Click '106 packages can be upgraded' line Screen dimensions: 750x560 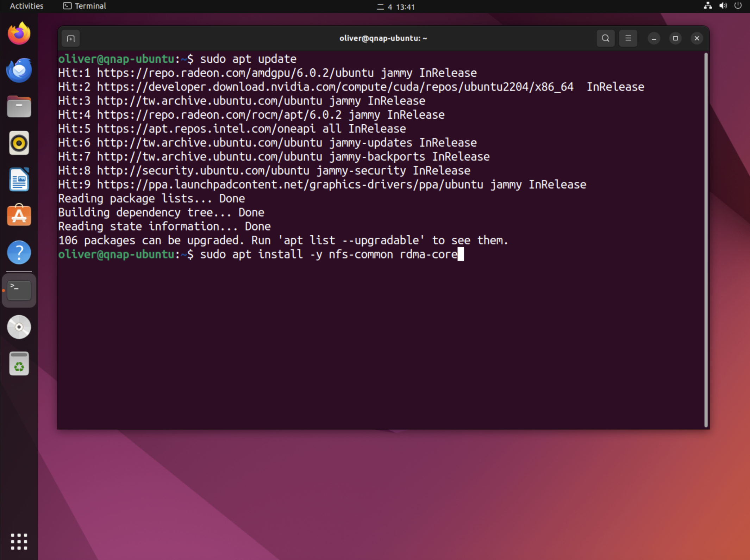[x=283, y=240]
